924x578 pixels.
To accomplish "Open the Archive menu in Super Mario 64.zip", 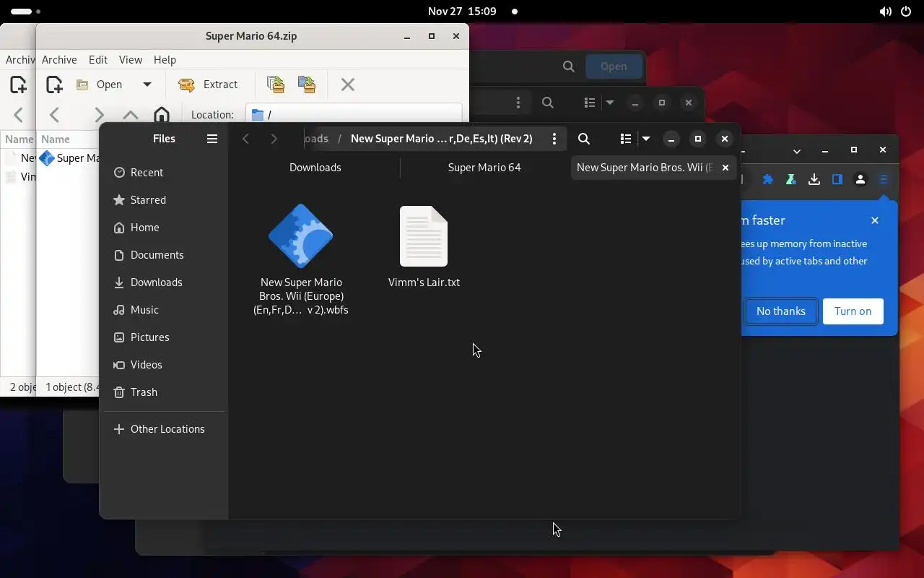I will click(x=59, y=60).
